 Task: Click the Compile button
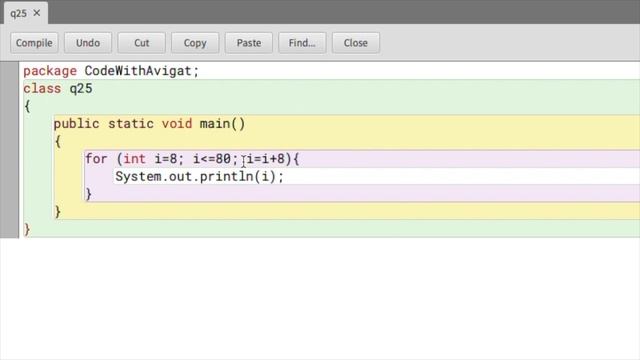tap(34, 43)
